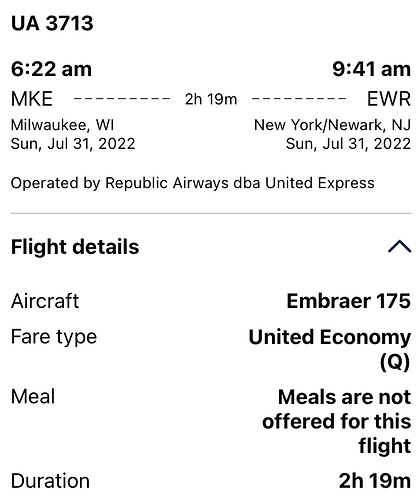Click Meals are not offered text

pos(337,421)
